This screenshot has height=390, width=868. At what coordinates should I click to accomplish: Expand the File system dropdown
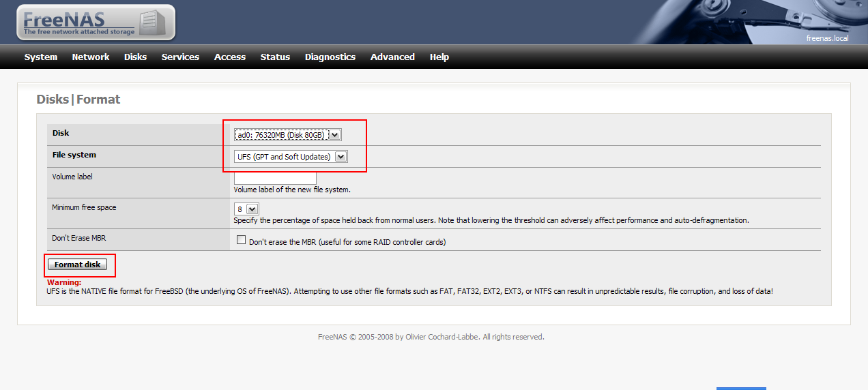coord(291,157)
